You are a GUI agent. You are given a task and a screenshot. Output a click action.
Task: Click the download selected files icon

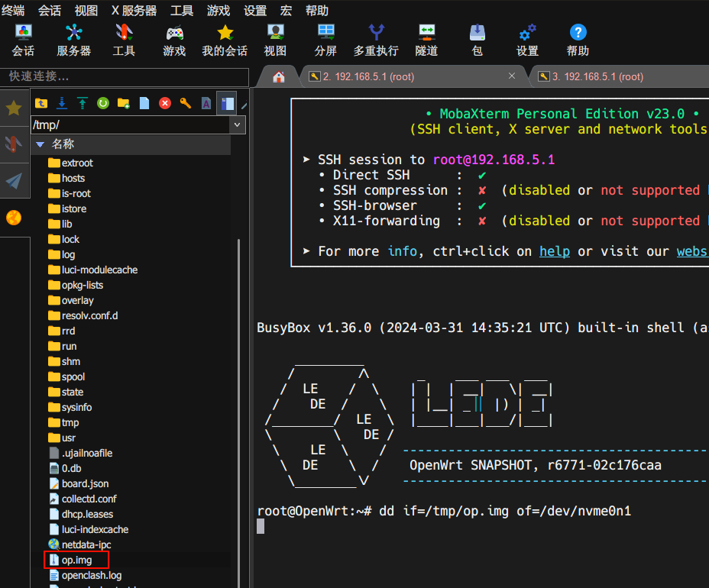pos(62,103)
